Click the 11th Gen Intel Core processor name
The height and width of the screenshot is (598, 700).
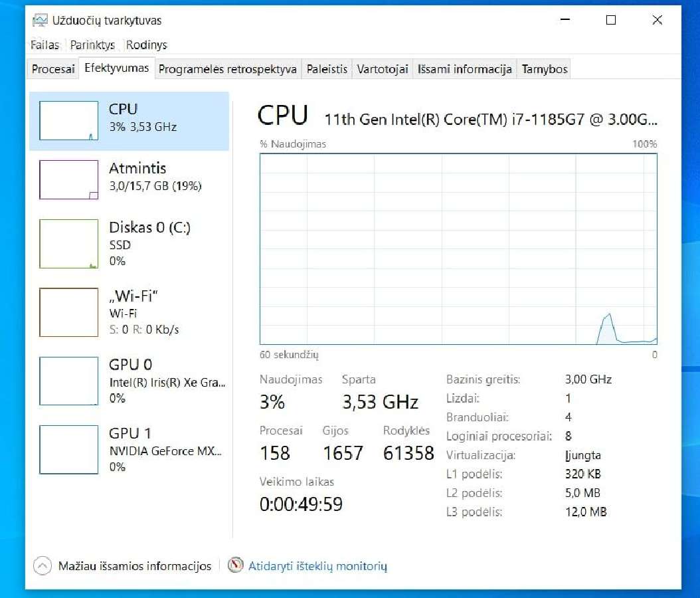491,119
